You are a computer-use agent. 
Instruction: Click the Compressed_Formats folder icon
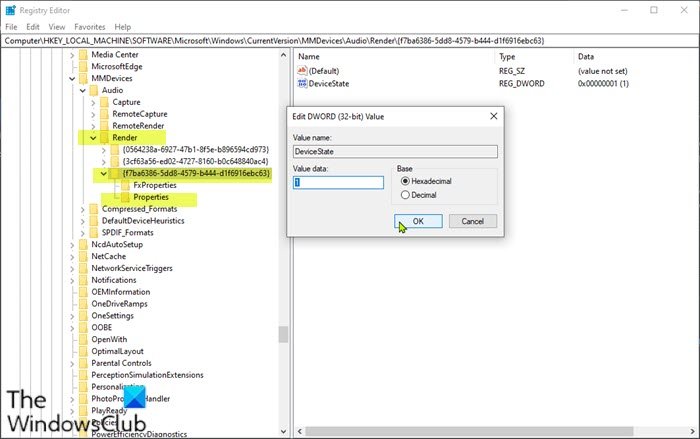point(94,209)
